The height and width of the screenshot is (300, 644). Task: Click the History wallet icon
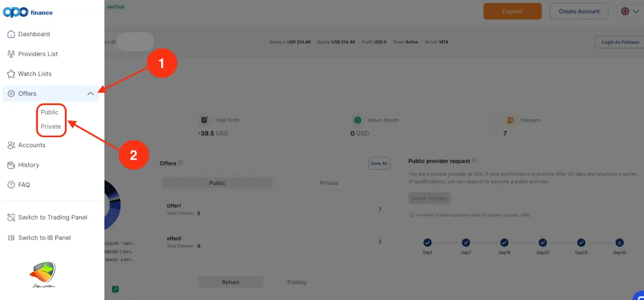tap(11, 165)
